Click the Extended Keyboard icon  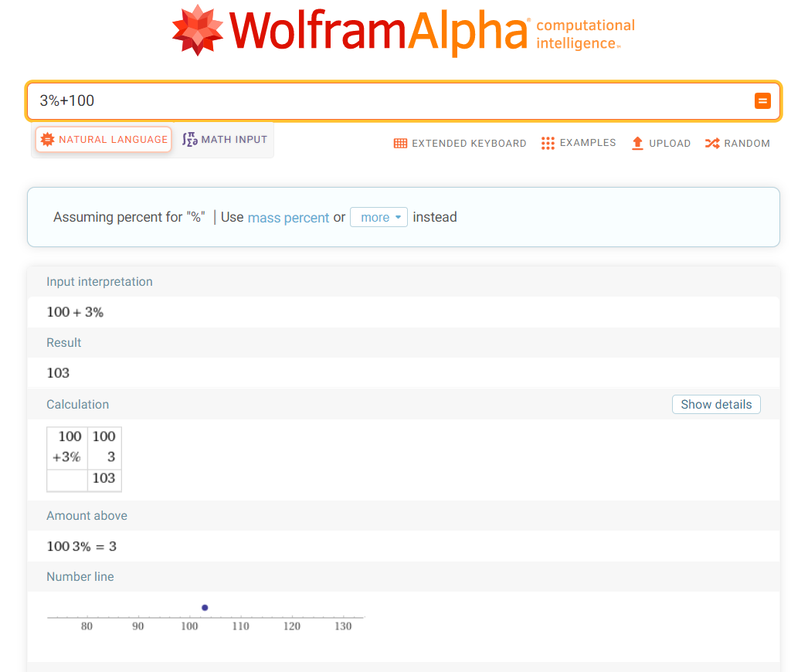400,143
